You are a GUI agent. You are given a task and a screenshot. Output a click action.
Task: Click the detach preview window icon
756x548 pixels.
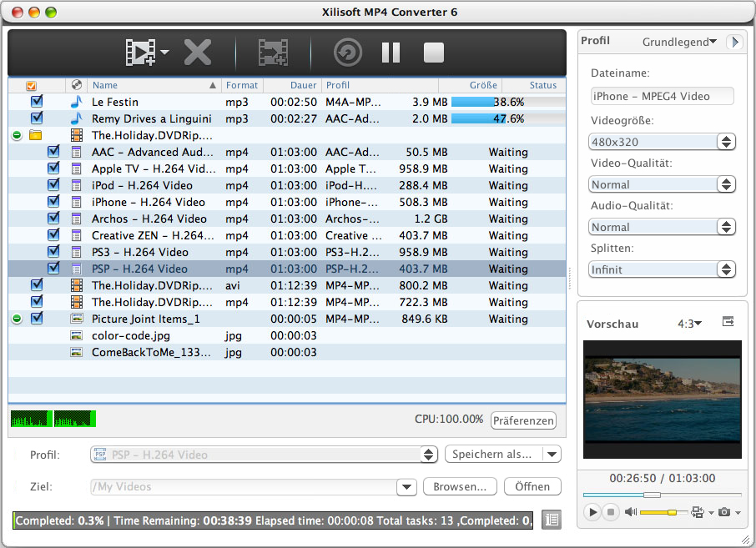(x=728, y=321)
